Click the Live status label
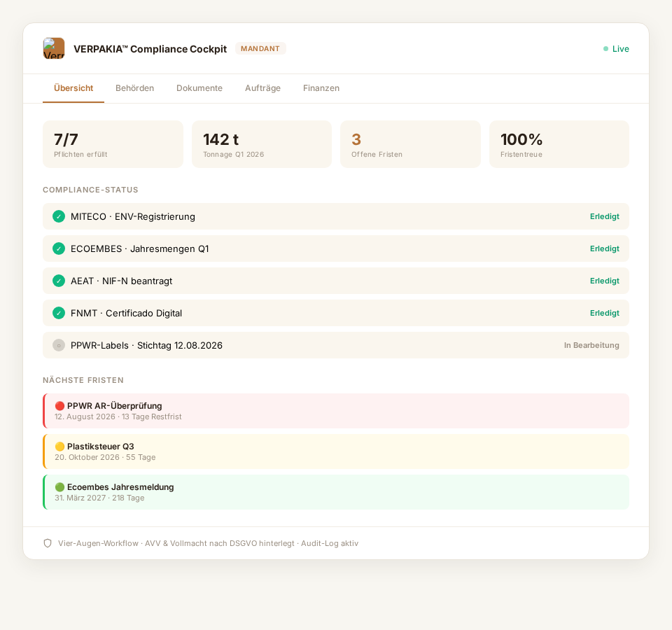Screen dimensions: 672x630 click(x=621, y=49)
